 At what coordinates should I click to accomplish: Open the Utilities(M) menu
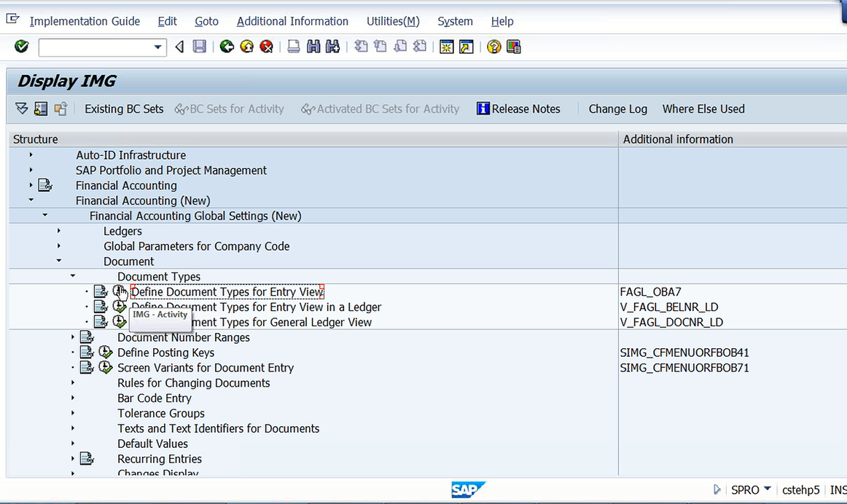(x=393, y=21)
